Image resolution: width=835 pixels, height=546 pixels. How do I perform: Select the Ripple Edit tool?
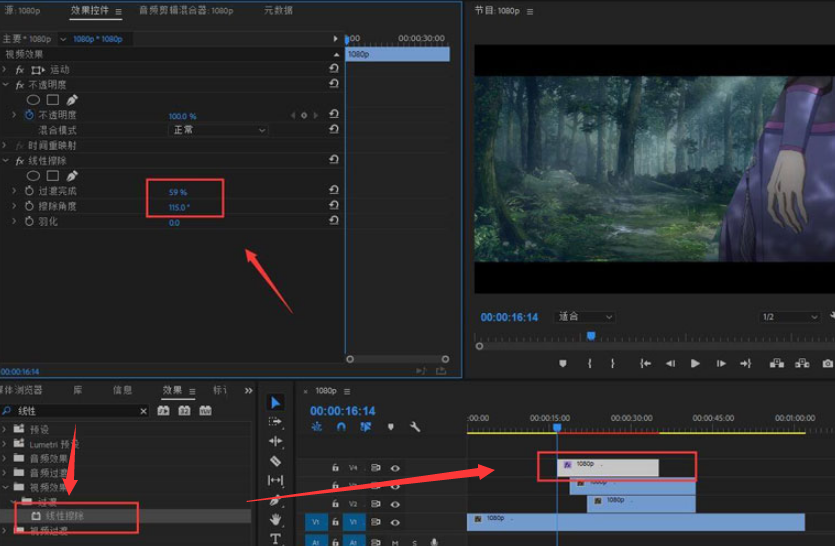coord(276,441)
